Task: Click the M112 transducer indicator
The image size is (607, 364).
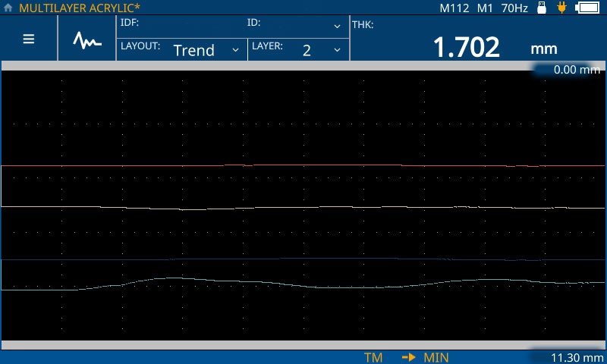Action: point(454,8)
